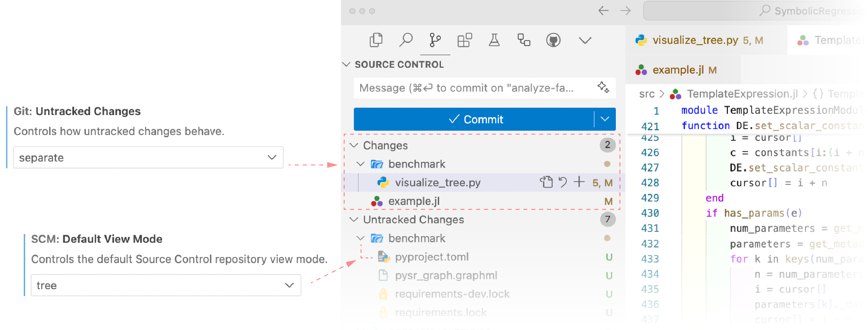Open the Extensions view icon
Screen dimensions: 868x330
pos(464,40)
